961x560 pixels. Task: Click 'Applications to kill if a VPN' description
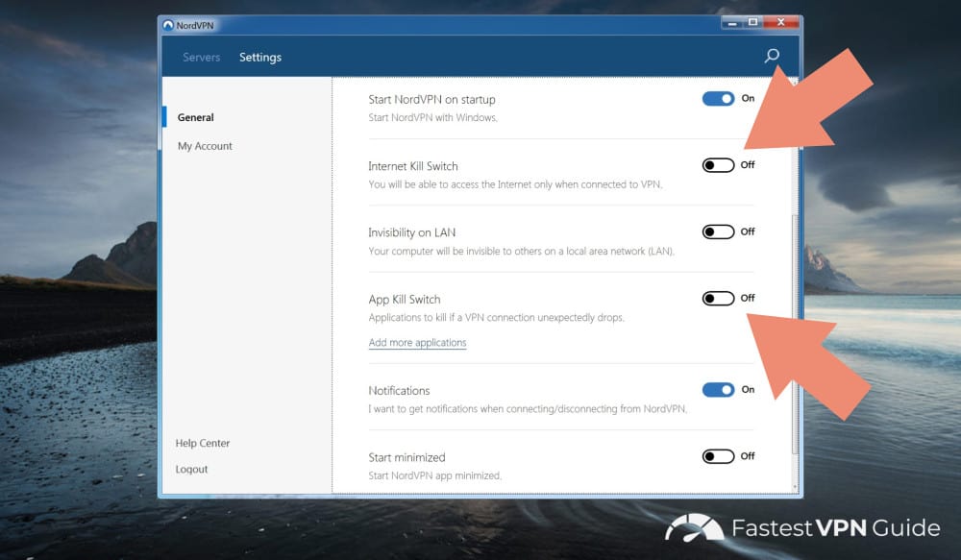coord(497,317)
